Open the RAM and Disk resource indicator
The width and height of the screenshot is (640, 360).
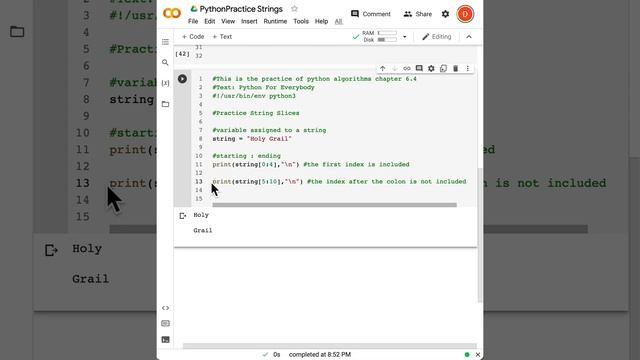tap(379, 36)
